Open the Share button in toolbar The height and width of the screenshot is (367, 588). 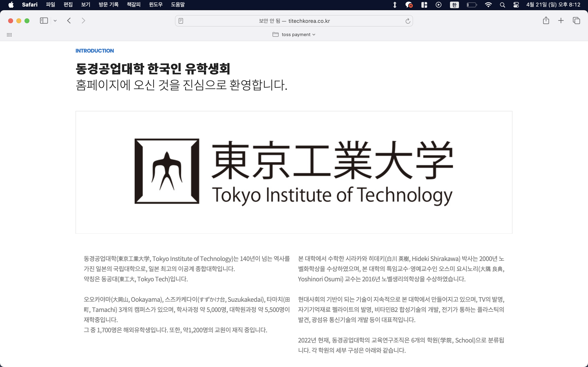[x=546, y=20]
